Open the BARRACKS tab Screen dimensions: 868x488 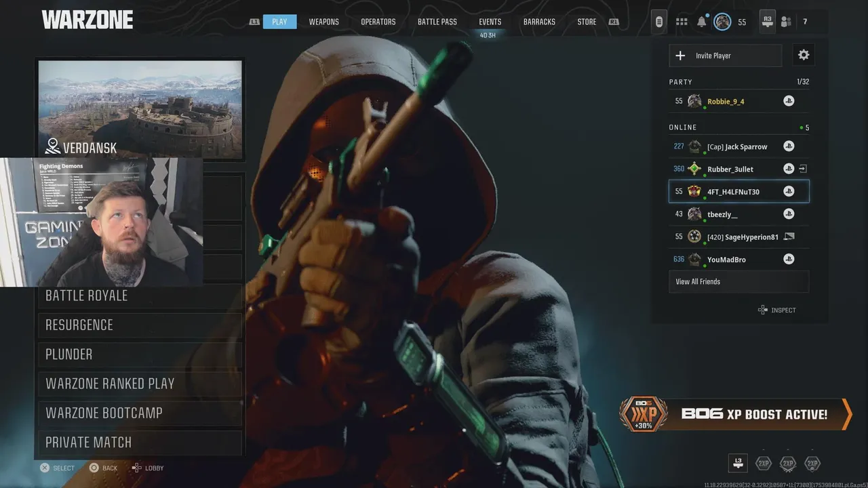pos(539,22)
